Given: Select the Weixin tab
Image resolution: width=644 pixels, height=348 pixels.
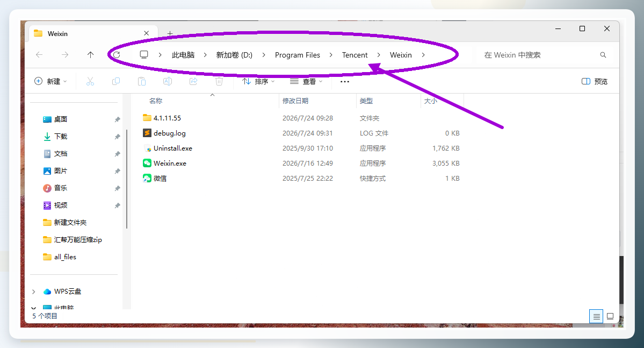Looking at the screenshot, I should coord(92,33).
